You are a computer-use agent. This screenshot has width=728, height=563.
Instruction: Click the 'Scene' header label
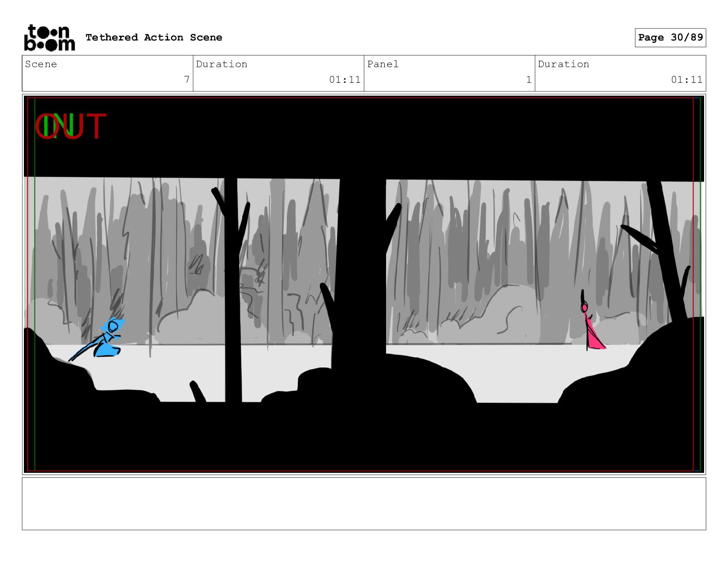point(41,64)
